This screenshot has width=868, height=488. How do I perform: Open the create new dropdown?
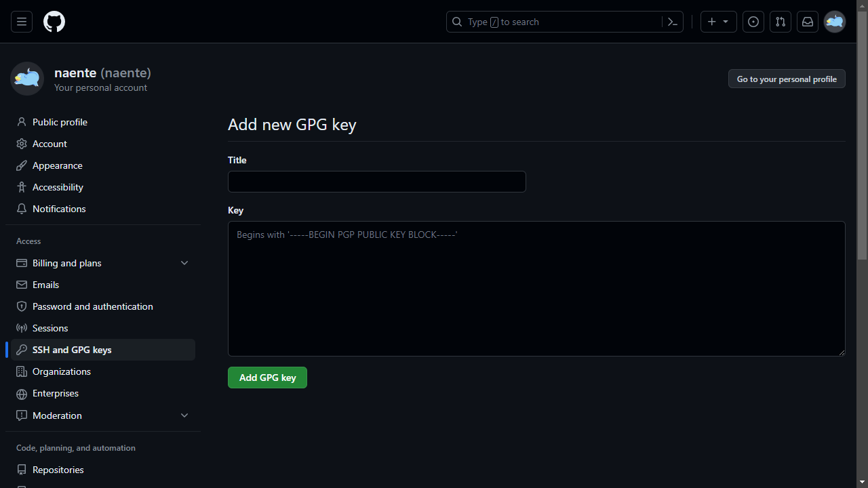tap(717, 21)
